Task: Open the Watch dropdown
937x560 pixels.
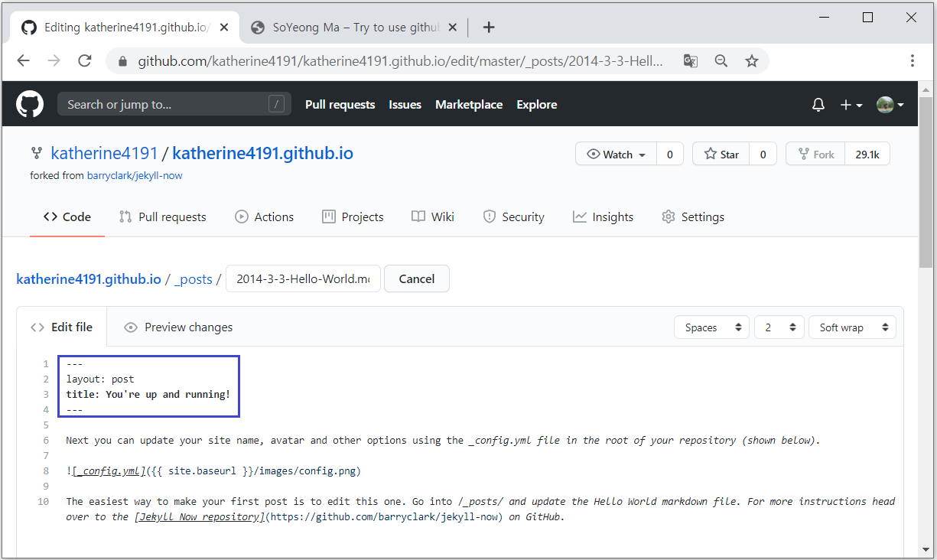Action: point(616,154)
